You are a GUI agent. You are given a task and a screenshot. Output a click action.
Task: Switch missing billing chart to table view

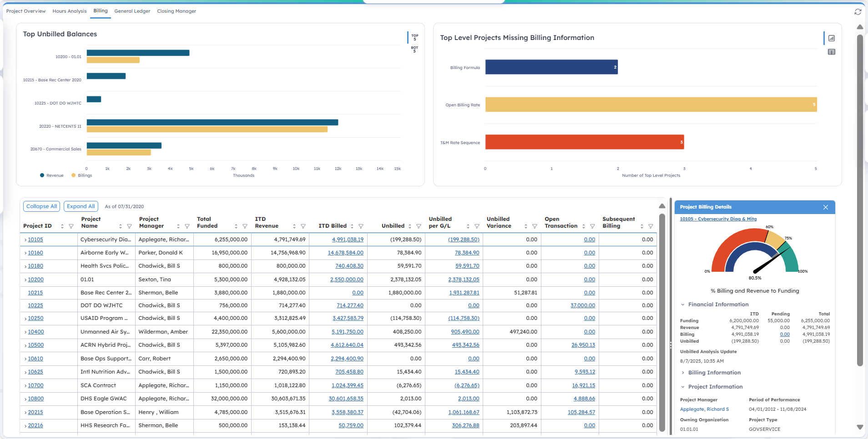click(x=831, y=52)
